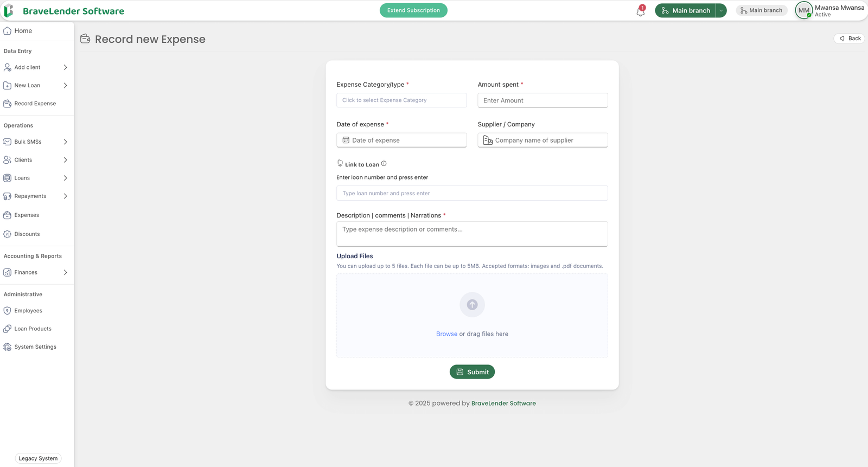Open the Expenses page from sidebar
This screenshot has width=868, height=467.
point(27,215)
